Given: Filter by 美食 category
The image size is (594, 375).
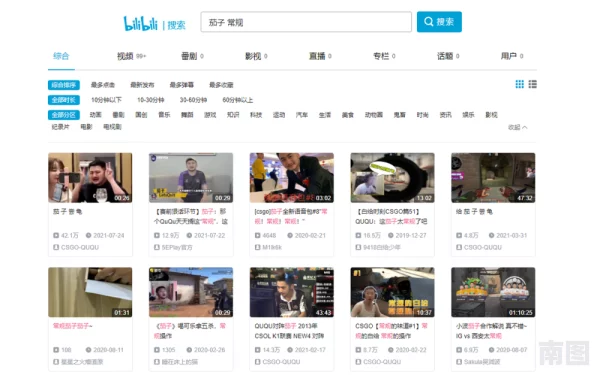Looking at the screenshot, I should click(347, 115).
